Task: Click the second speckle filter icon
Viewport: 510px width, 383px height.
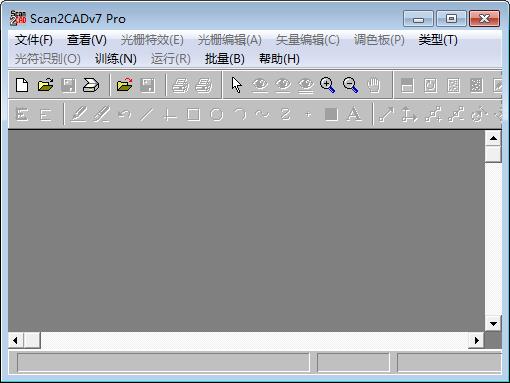Action: [476, 85]
